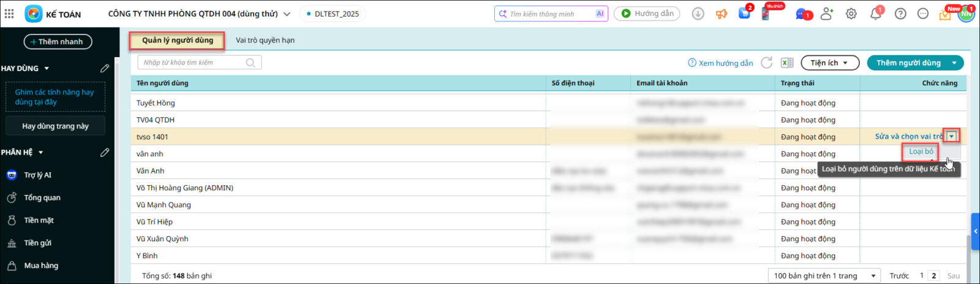The height and width of the screenshot is (284, 980).
Task: Focus the smart search box
Action: pyautogui.click(x=550, y=13)
